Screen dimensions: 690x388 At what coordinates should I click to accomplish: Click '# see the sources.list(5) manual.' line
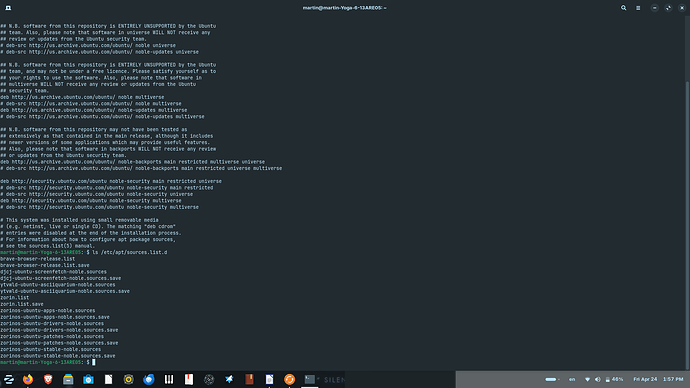tap(48, 246)
